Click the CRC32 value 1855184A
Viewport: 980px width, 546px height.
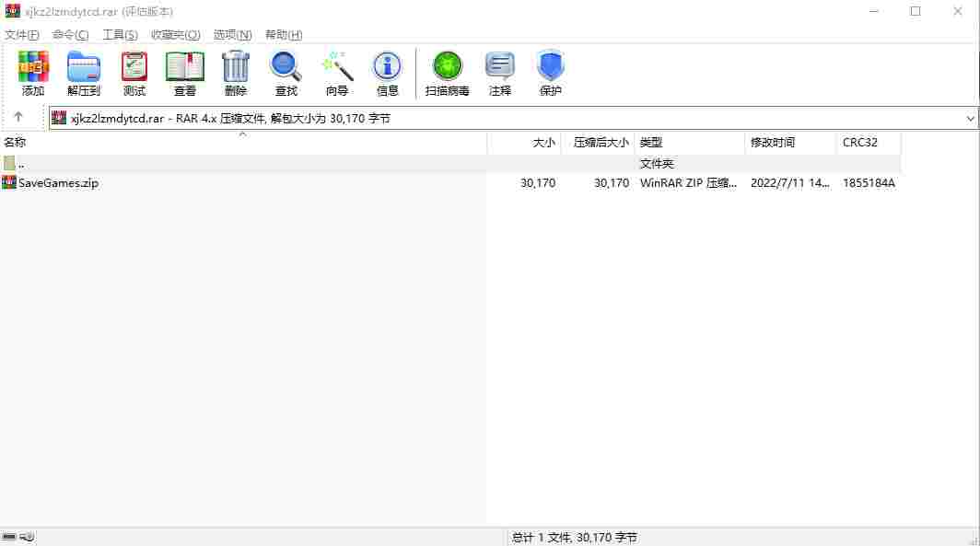[x=869, y=183]
